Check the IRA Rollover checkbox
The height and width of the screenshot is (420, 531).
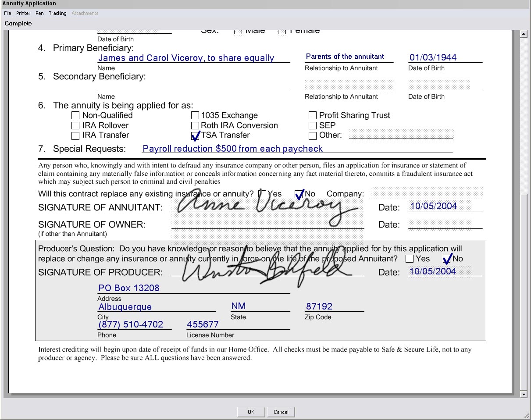tap(75, 126)
